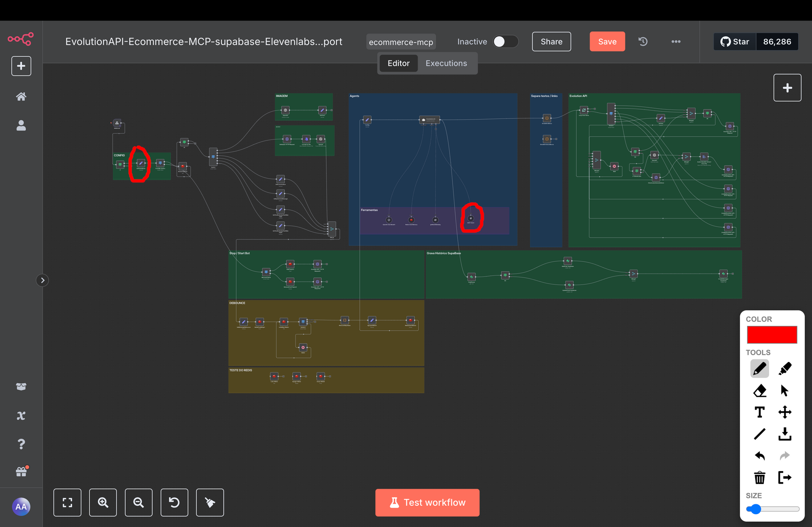Image resolution: width=812 pixels, height=527 pixels.
Task: Switch to the Editor tab
Action: pos(398,63)
